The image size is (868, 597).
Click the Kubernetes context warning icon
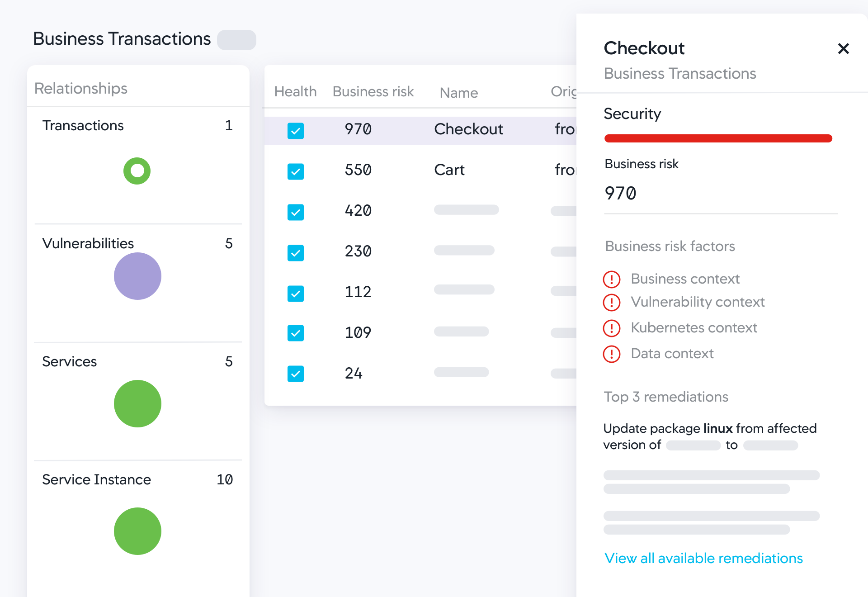(612, 328)
